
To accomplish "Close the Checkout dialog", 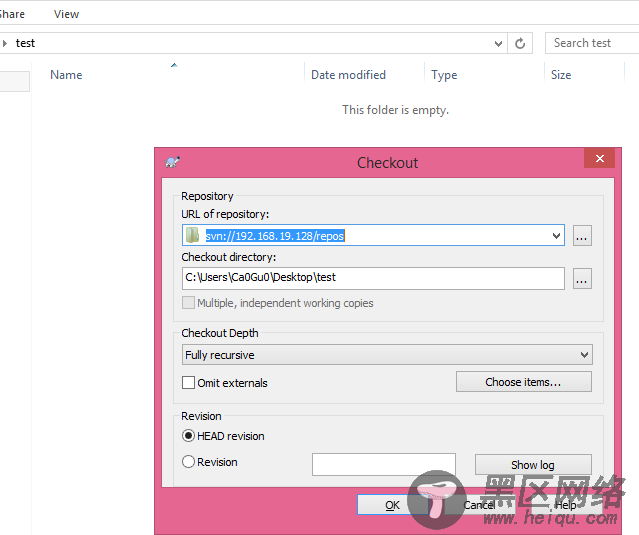I will (x=599, y=158).
